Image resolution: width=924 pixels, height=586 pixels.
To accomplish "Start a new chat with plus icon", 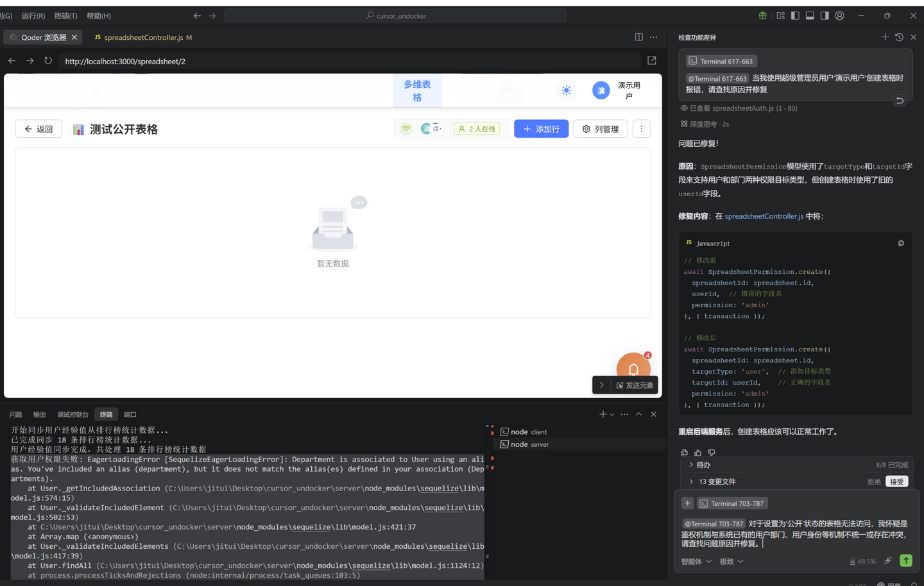I will tap(885, 37).
